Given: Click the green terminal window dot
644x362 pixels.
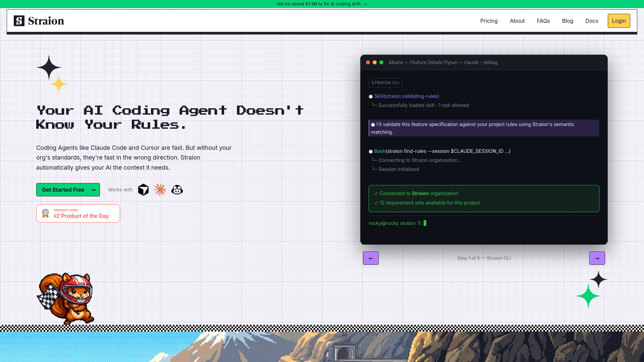Looking at the screenshot, I should click(381, 62).
